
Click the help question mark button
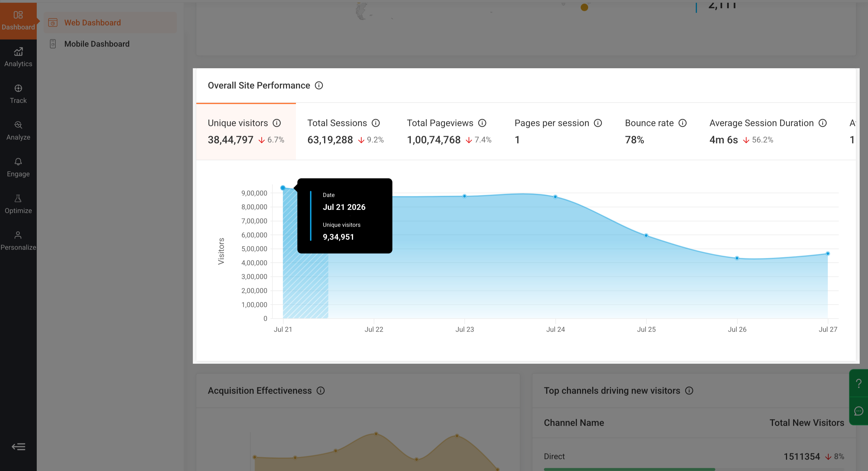[x=859, y=383]
